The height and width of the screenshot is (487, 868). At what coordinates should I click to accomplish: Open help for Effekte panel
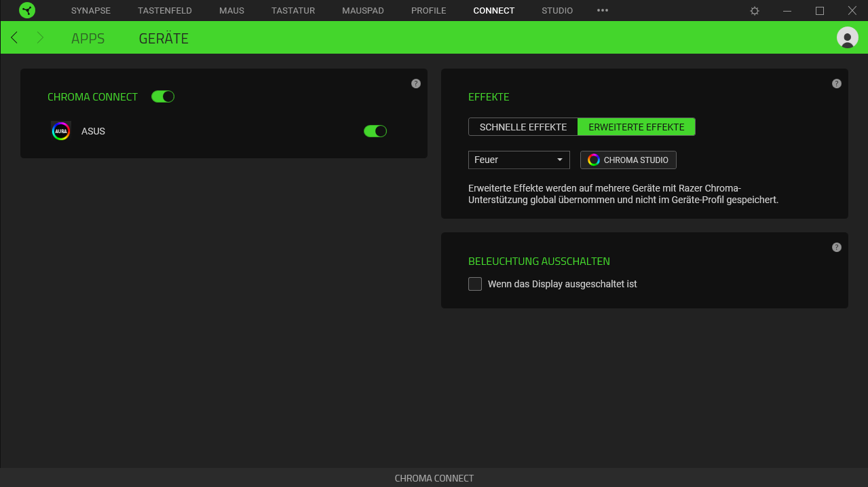(x=837, y=84)
